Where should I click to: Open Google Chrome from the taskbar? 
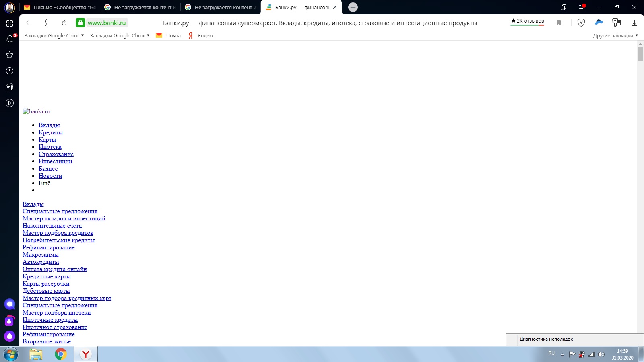coord(61,354)
